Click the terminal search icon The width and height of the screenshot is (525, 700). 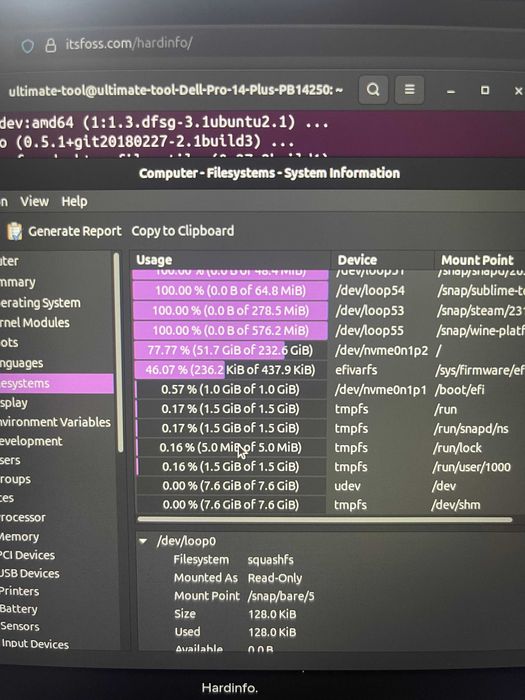pos(373,90)
